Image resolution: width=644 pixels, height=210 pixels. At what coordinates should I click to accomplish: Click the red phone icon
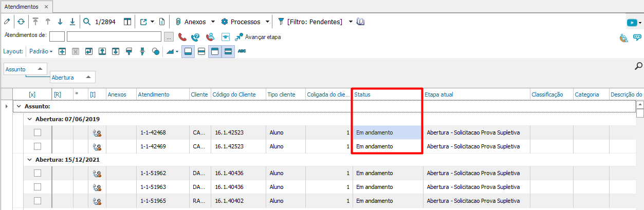click(x=182, y=37)
